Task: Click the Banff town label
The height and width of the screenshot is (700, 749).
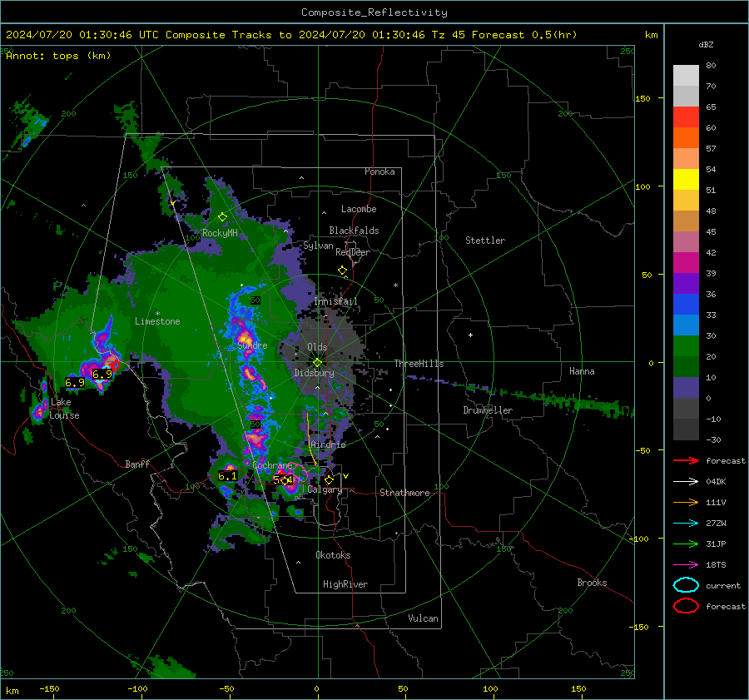Action: pyautogui.click(x=137, y=464)
